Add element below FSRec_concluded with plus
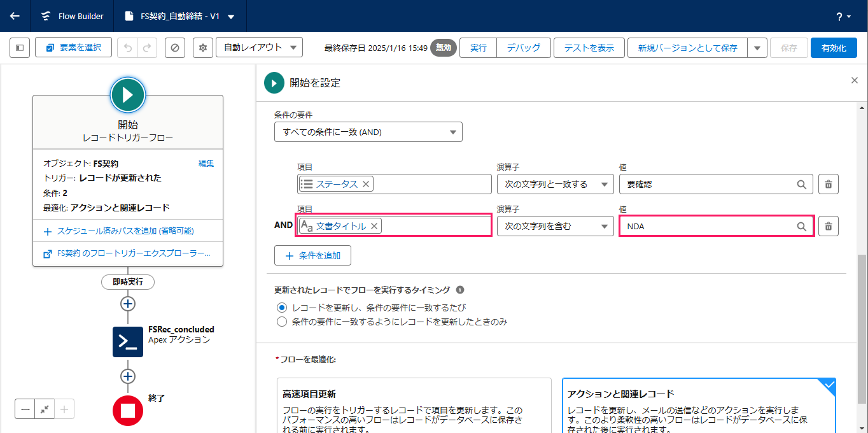Screen dimensions: 868x433 coord(128,376)
